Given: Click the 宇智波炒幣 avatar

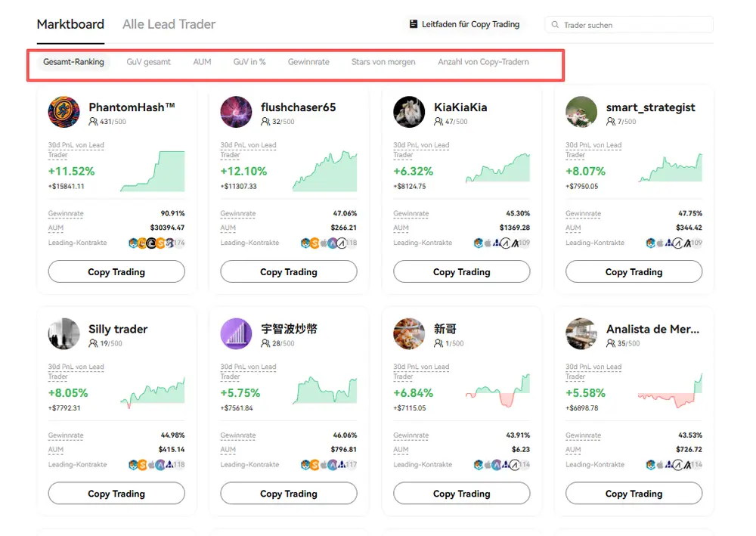Looking at the screenshot, I should coord(235,333).
